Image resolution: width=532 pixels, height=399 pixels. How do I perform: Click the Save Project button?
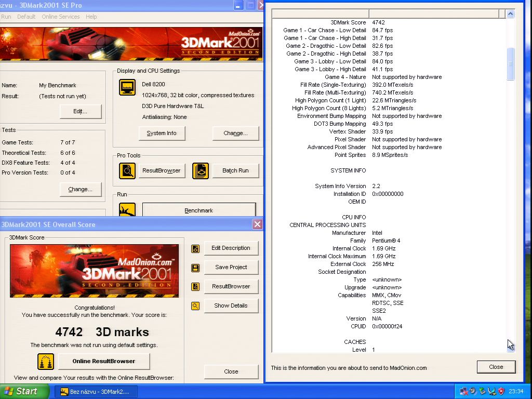[231, 268]
